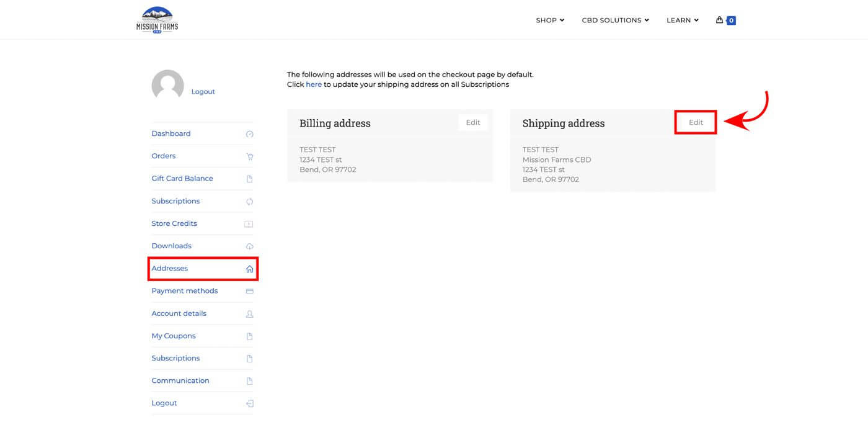Open My Coupons in sidebar
The width and height of the screenshot is (868, 440).
point(174,336)
